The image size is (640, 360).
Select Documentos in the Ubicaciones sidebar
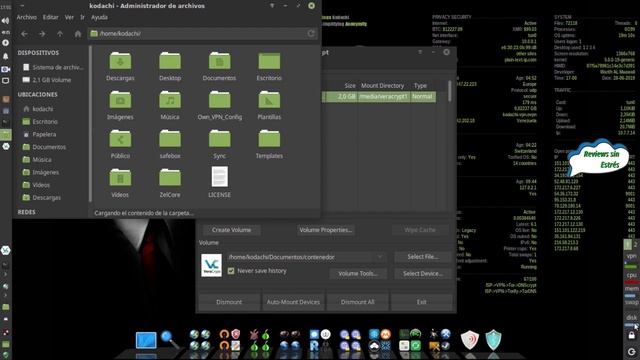point(44,147)
